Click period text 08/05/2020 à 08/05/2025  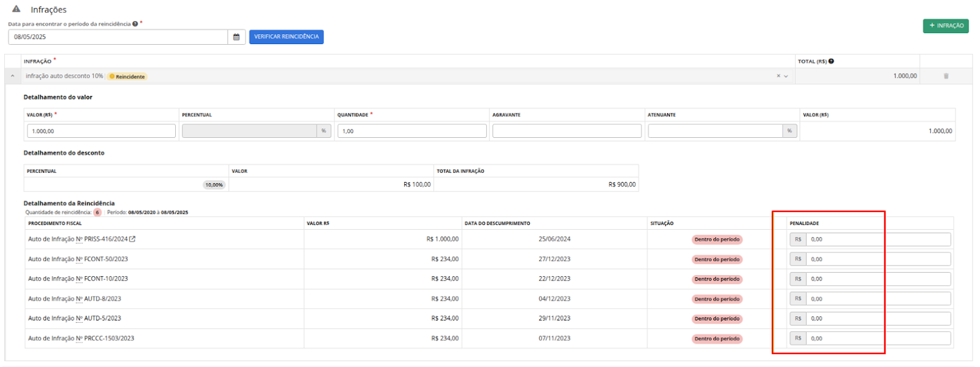coord(158,213)
